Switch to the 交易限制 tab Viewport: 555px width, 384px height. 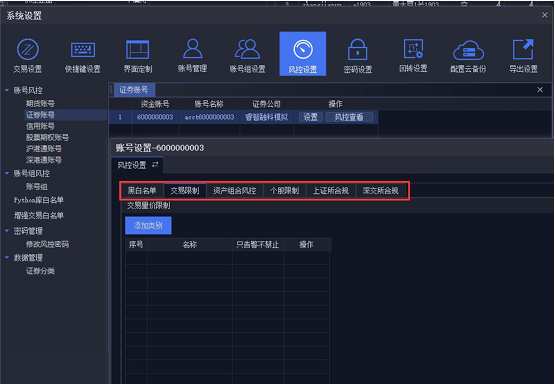tap(185, 191)
